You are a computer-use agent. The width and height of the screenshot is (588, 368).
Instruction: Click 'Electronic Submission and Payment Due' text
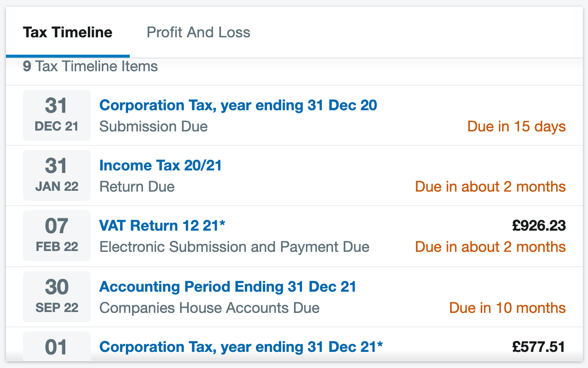click(x=234, y=246)
